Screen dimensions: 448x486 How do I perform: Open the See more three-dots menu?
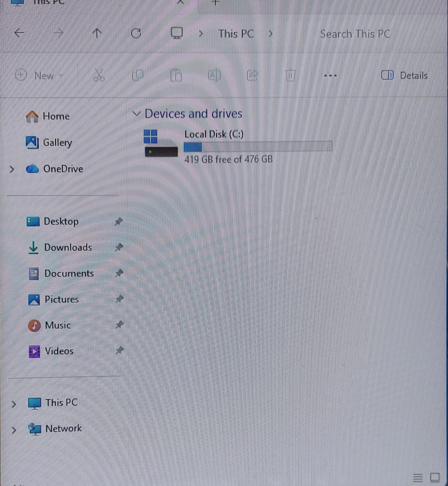[x=331, y=76]
